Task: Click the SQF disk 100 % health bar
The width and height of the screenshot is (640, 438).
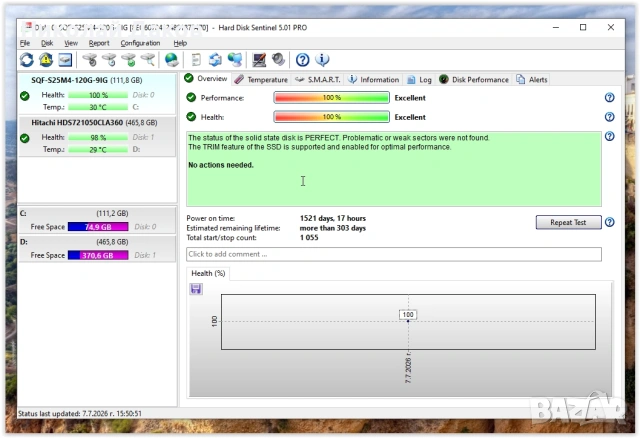Action: 98,95
